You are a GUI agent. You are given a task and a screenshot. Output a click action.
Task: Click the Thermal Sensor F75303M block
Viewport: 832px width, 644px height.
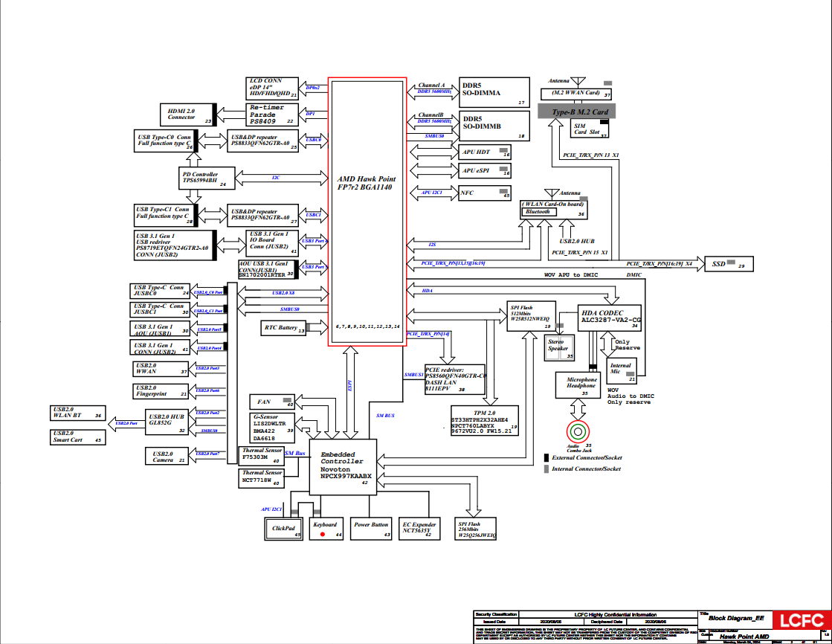click(x=261, y=456)
